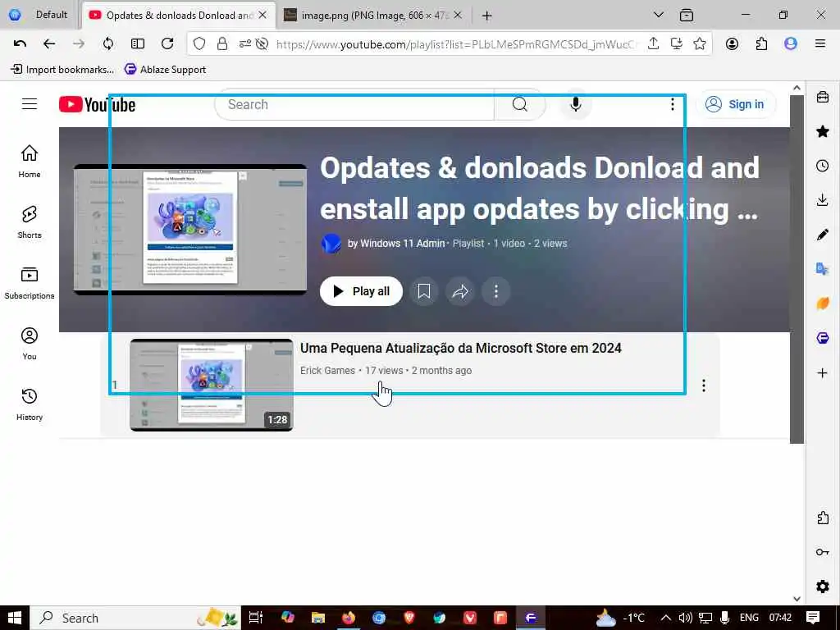
Task: Show site security padlock information
Action: pyautogui.click(x=222, y=44)
